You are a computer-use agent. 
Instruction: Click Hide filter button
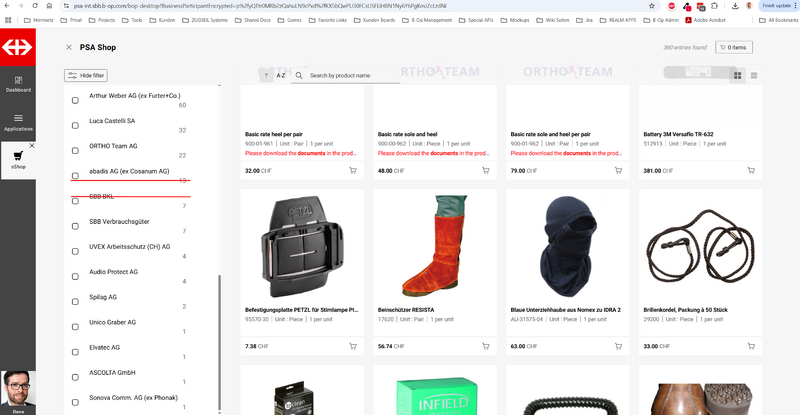[x=86, y=76]
